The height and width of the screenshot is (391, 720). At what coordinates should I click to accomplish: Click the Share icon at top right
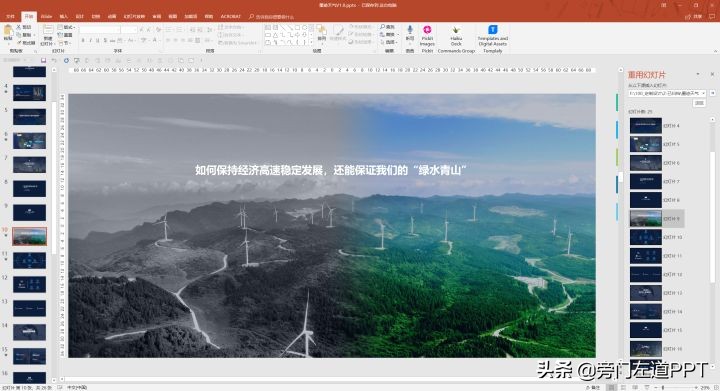(693, 17)
